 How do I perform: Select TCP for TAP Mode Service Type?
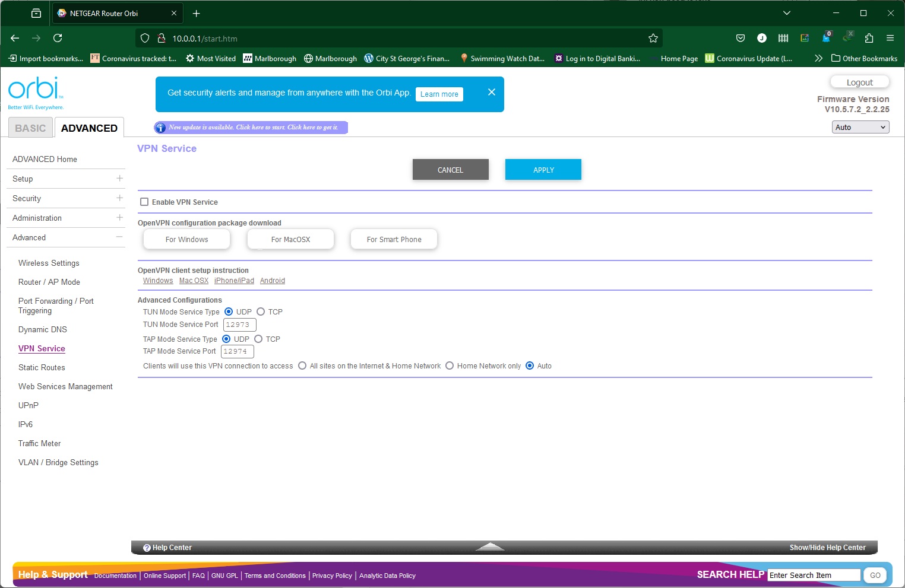(258, 339)
